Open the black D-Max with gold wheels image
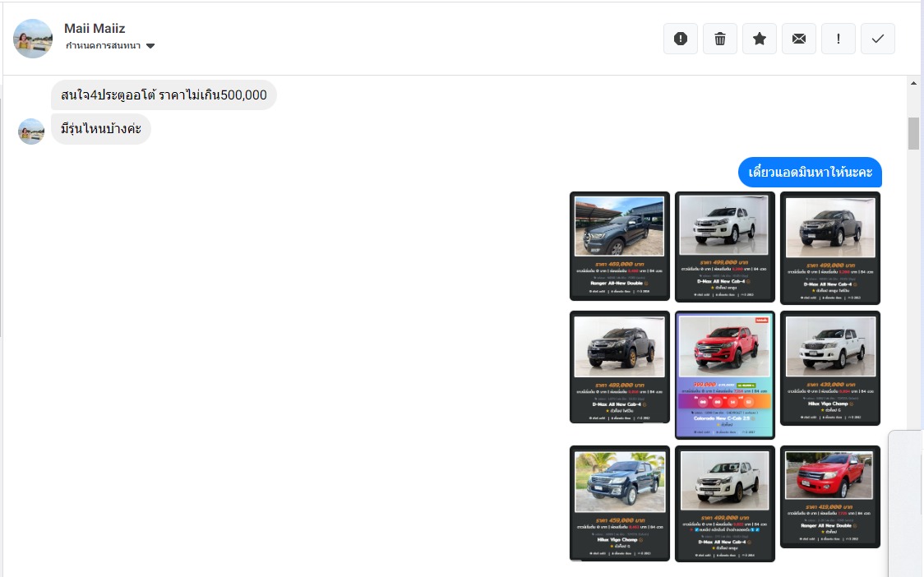Viewport: 924px width, 577px height. pyautogui.click(x=619, y=367)
